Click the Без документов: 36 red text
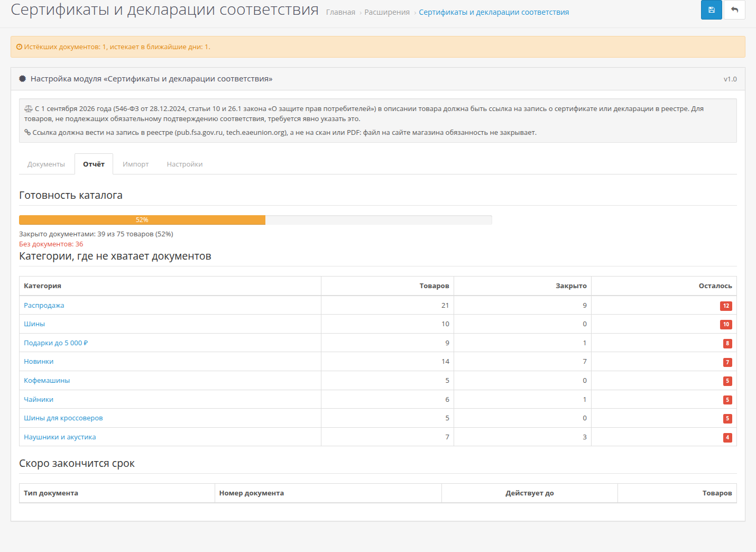 pos(51,244)
